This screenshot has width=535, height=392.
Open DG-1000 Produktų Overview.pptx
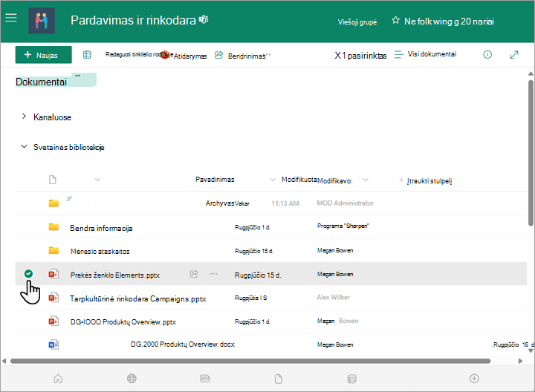(x=123, y=321)
